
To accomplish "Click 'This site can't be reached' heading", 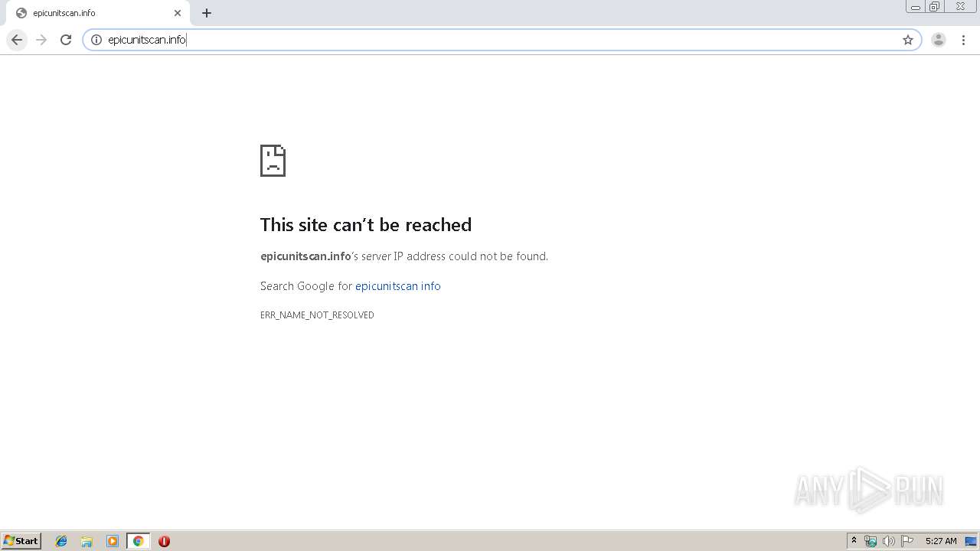I will tap(366, 224).
